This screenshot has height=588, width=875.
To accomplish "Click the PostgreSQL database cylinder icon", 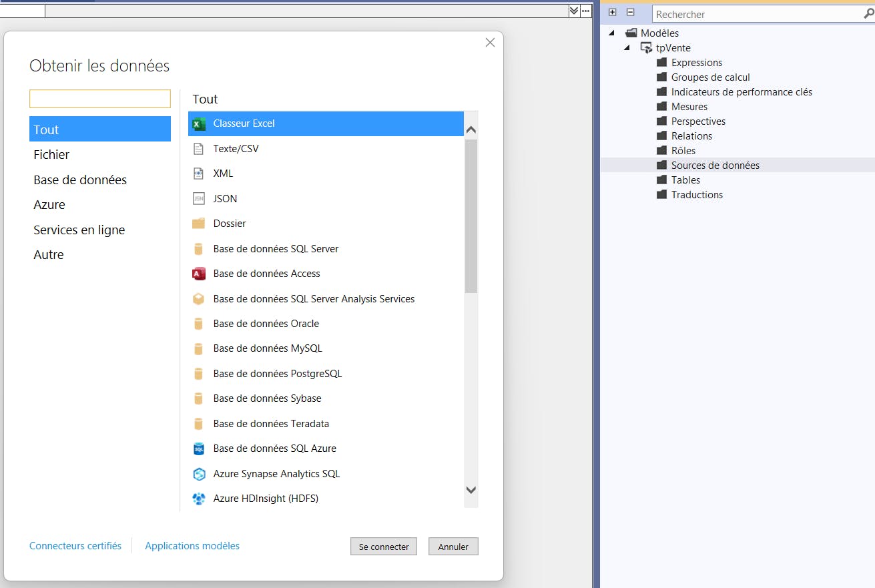I will coord(198,374).
